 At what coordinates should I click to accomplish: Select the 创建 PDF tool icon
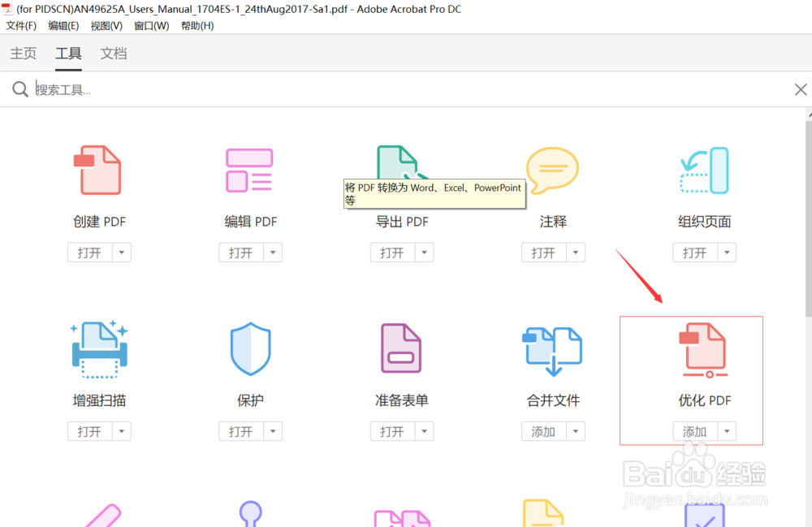click(x=99, y=170)
